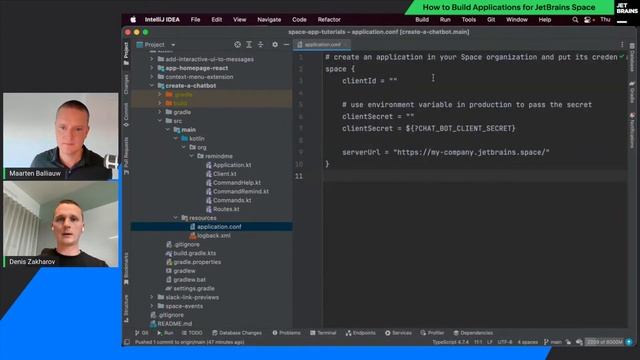Image resolution: width=640 pixels, height=360 pixels.
Task: Open the Run tool window
Action: tap(165, 333)
